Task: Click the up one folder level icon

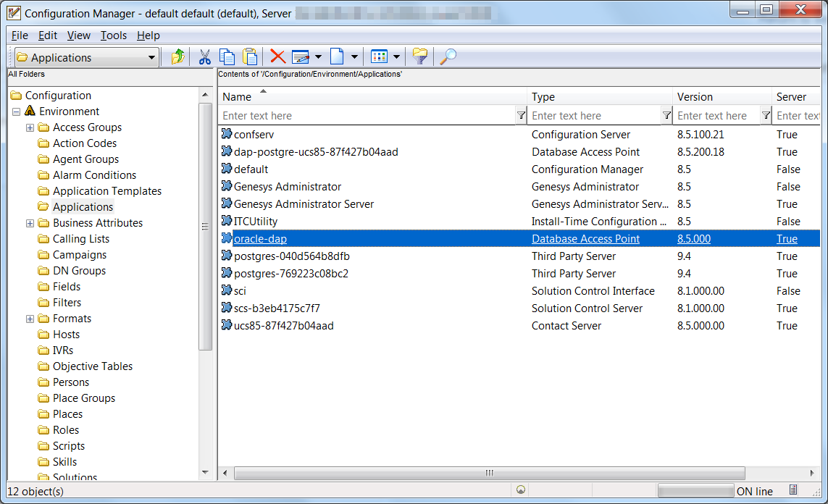Action: point(177,57)
